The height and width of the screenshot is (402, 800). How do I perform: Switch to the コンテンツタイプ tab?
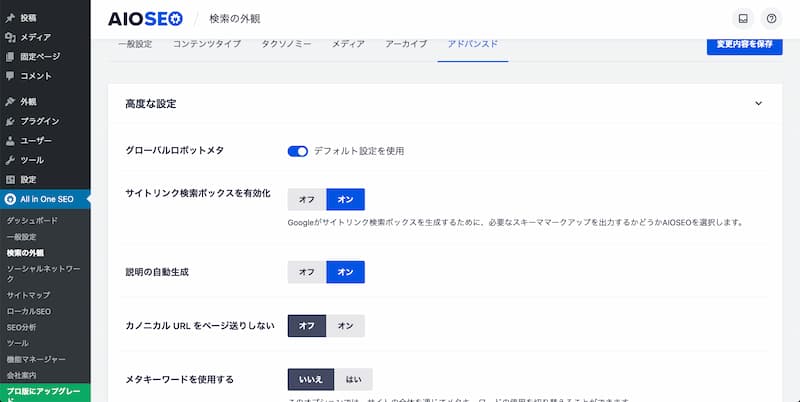coord(207,44)
